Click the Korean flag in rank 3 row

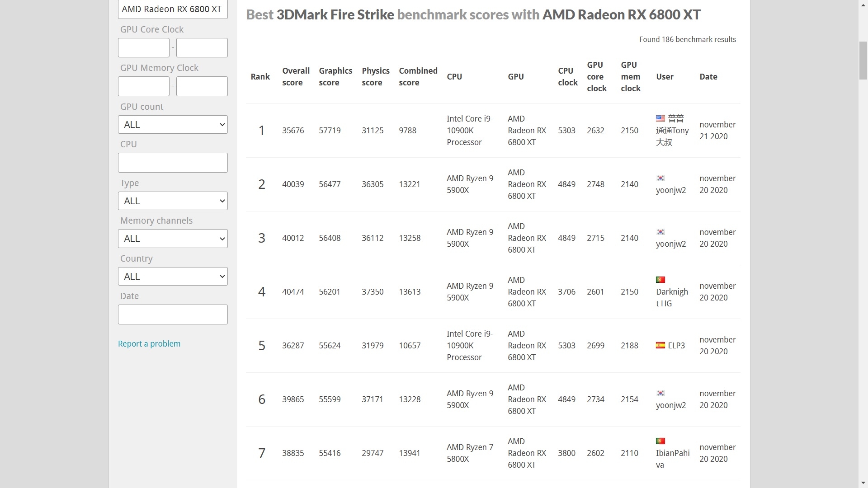[x=660, y=232]
